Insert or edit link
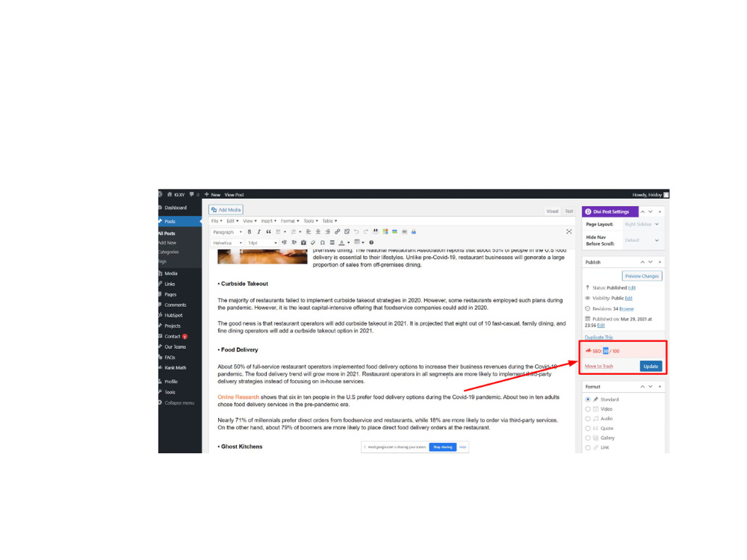This screenshot has width=747, height=560. tap(338, 232)
